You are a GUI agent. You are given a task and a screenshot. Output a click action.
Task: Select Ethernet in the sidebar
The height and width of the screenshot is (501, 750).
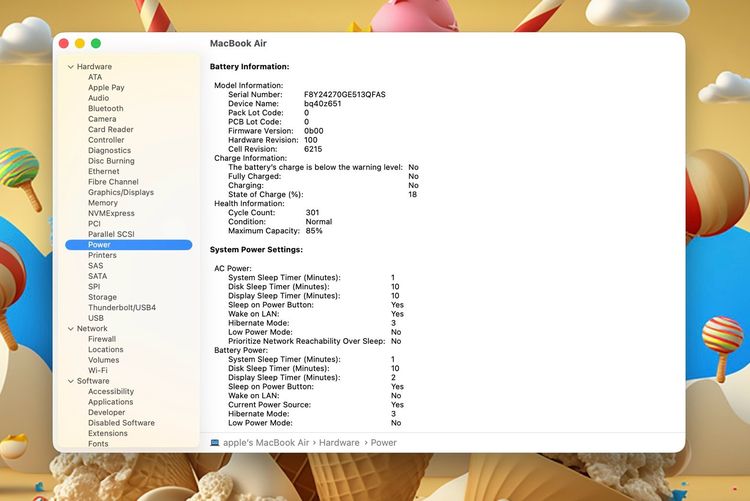click(x=104, y=171)
